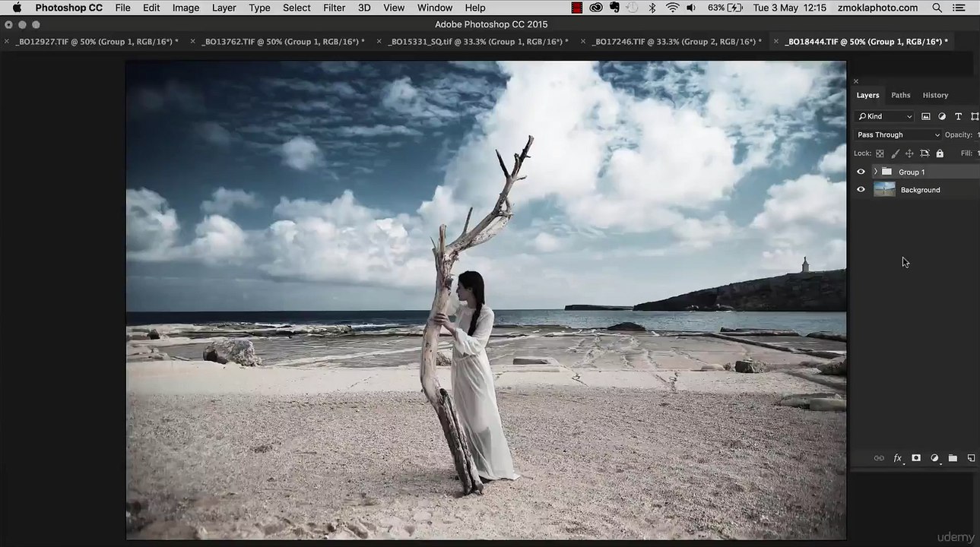Create a new group folder icon
This screenshot has width=980, height=547.
pos(953,458)
